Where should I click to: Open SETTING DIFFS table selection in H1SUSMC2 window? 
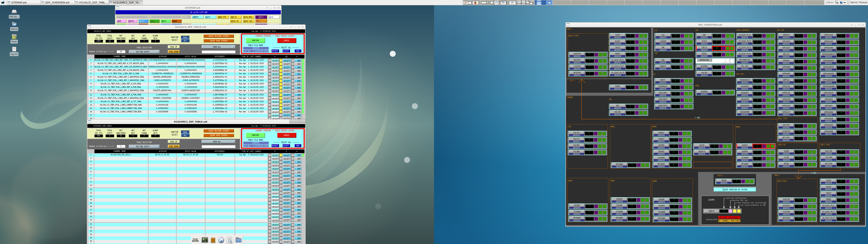pos(144,146)
